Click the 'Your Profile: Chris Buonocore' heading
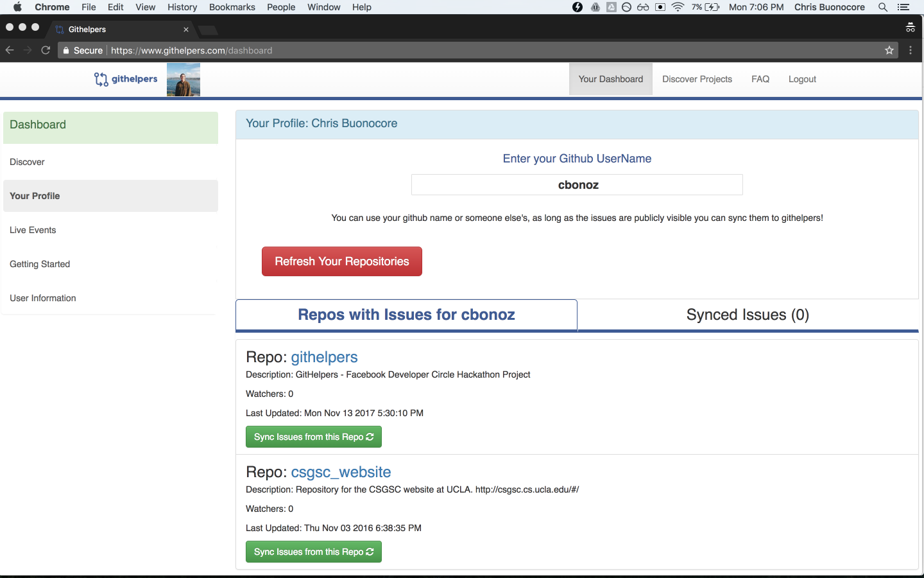 point(321,123)
